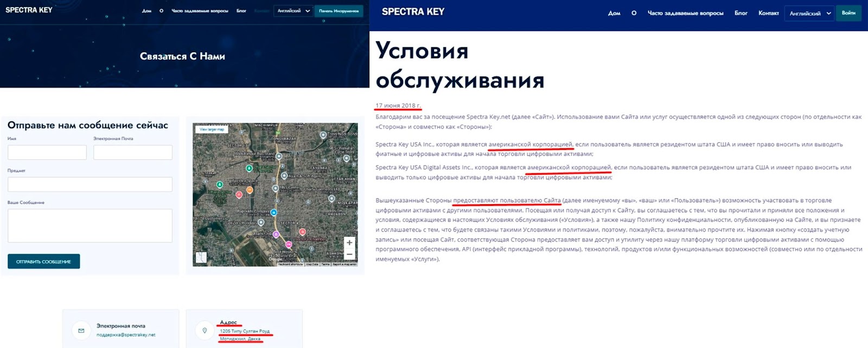Go to Блог on contact page
The height and width of the screenshot is (348, 868).
[x=241, y=11]
